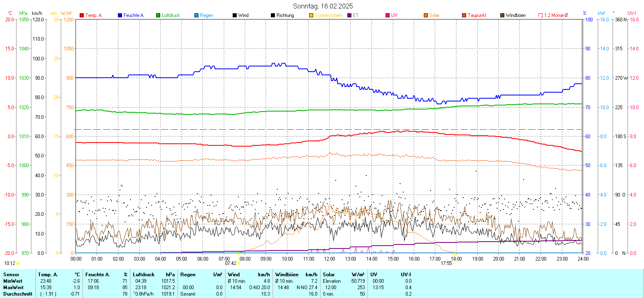Click the light blue Regen legend square

pyautogui.click(x=196, y=15)
